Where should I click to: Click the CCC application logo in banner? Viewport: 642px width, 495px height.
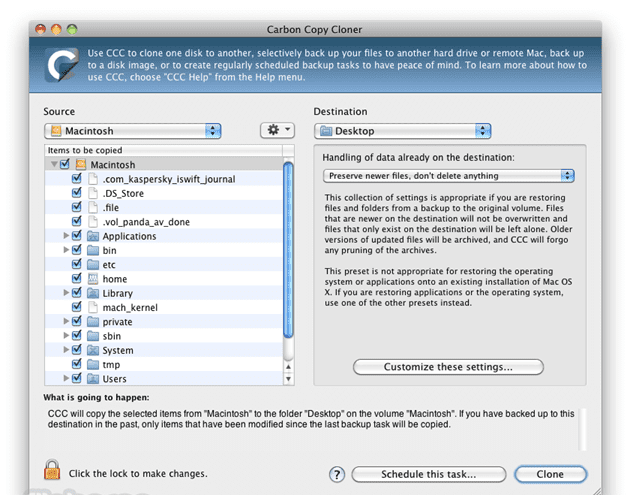61,65
